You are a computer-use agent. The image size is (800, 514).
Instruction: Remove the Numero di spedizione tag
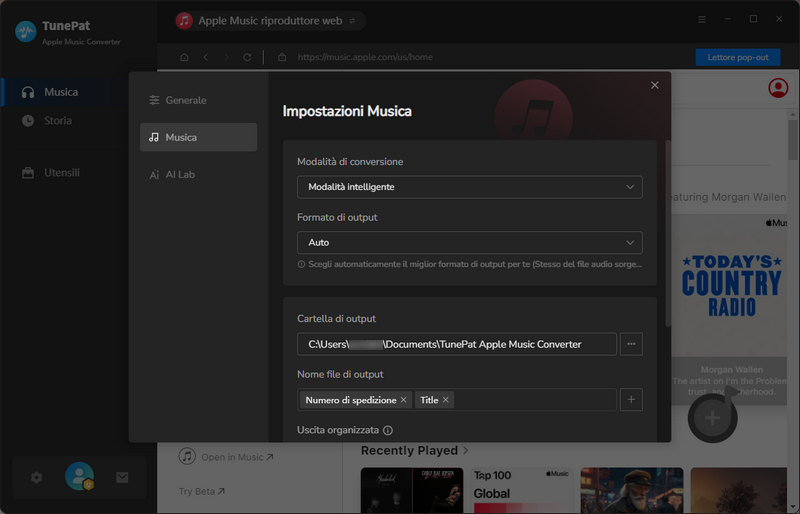tap(404, 400)
